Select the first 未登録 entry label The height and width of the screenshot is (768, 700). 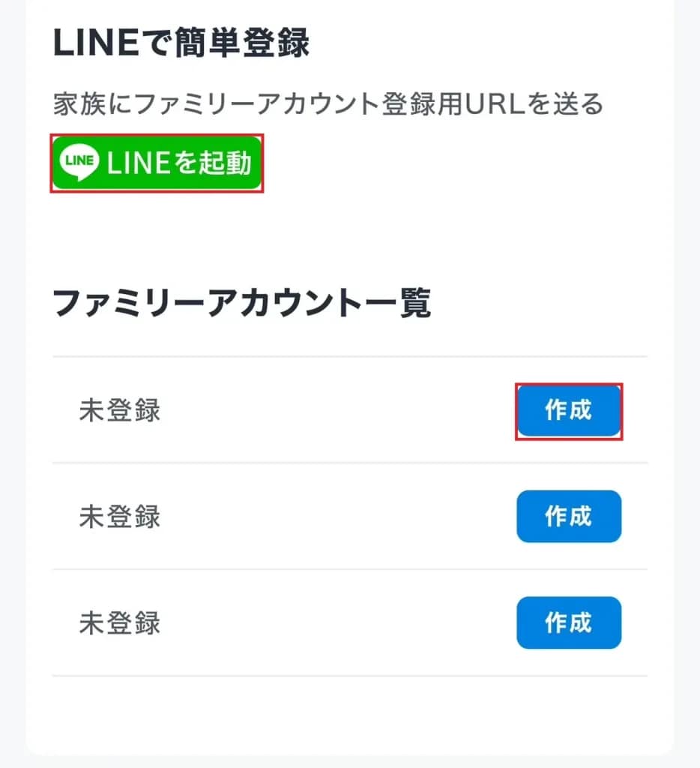[x=120, y=411]
